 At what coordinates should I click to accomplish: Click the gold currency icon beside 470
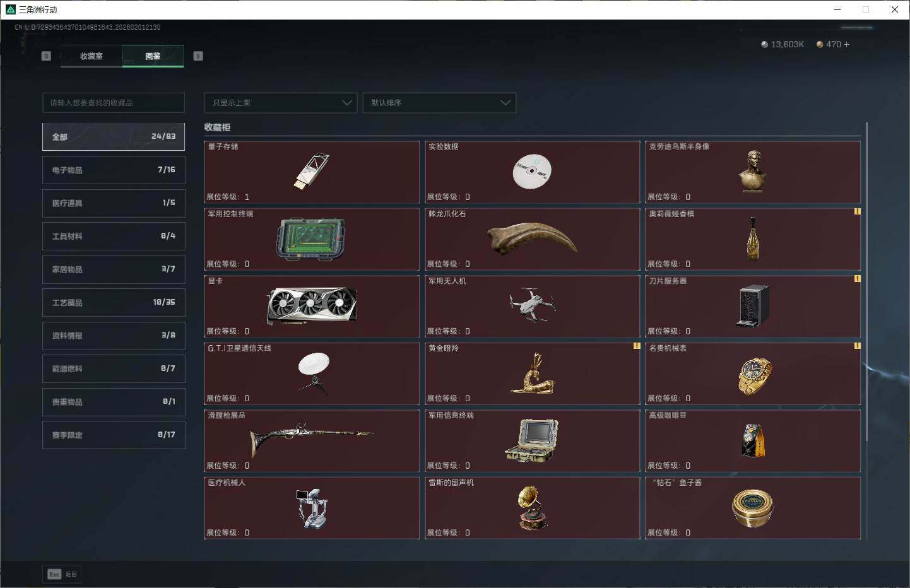pos(820,45)
